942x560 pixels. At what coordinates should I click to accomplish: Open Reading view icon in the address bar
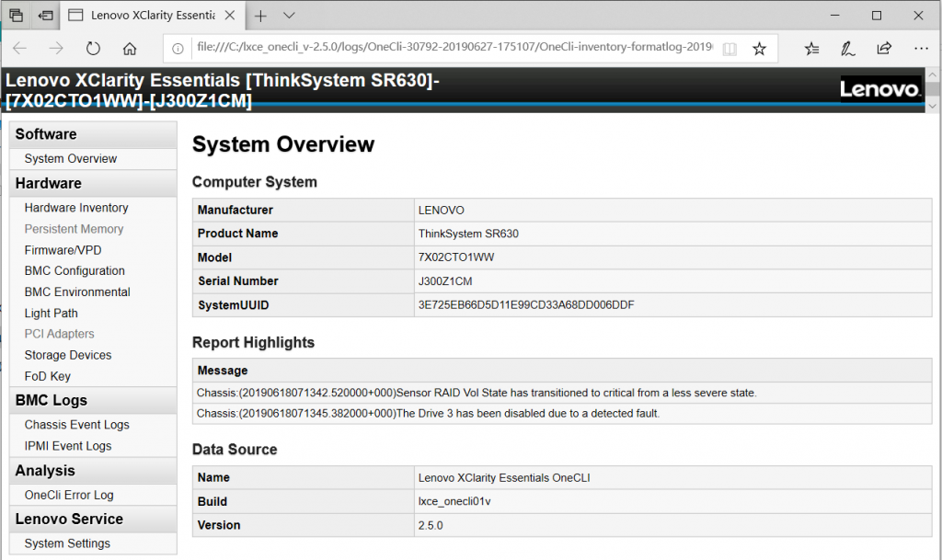pyautogui.click(x=729, y=49)
